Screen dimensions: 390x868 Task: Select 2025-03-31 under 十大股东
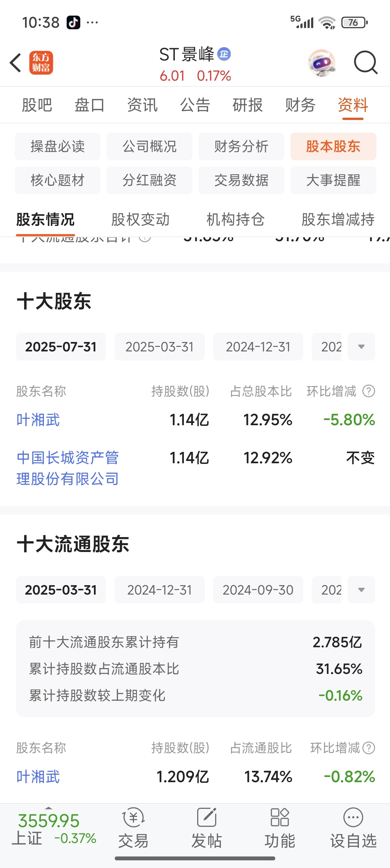160,347
